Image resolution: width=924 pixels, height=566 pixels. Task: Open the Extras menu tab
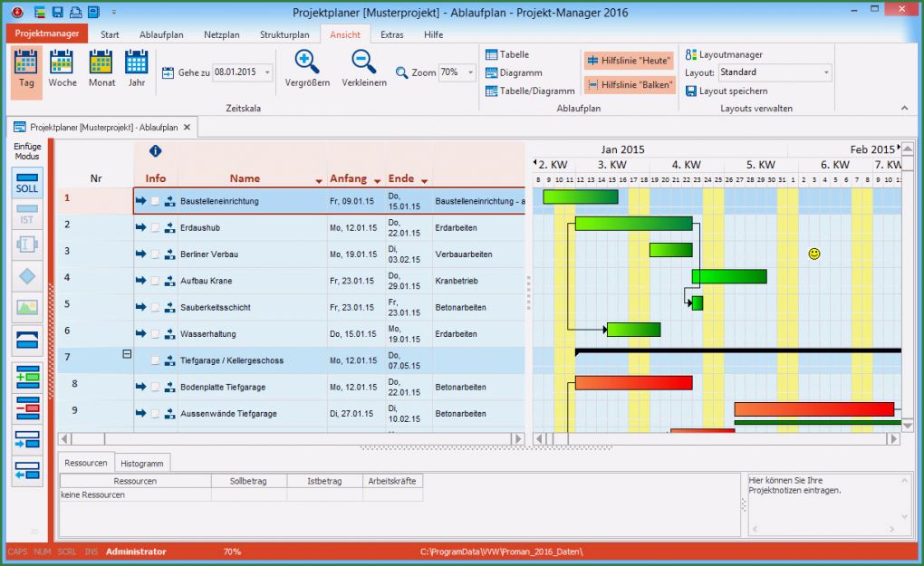click(391, 34)
